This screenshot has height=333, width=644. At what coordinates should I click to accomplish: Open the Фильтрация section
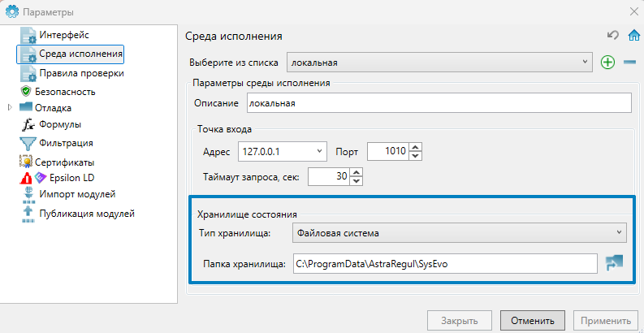65,143
